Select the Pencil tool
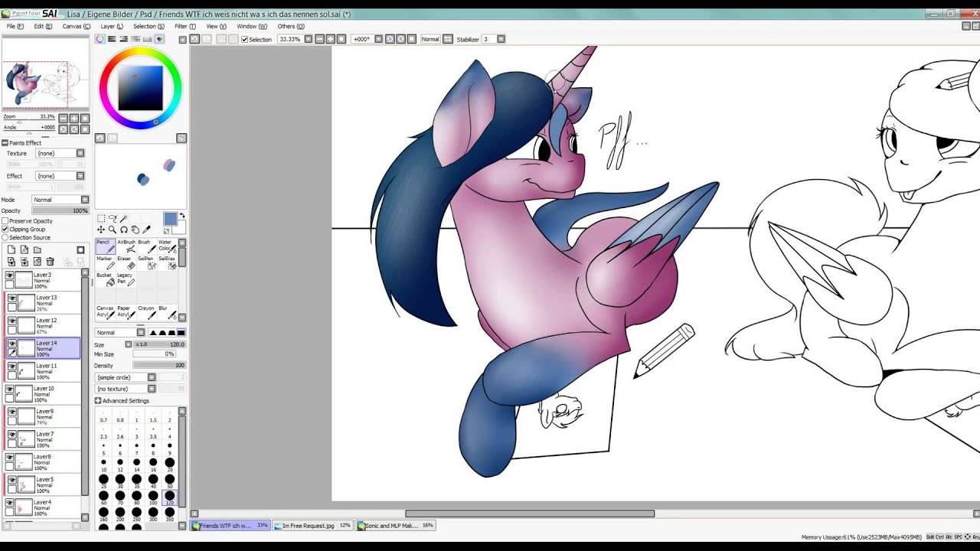The width and height of the screenshot is (980, 551). click(x=106, y=246)
